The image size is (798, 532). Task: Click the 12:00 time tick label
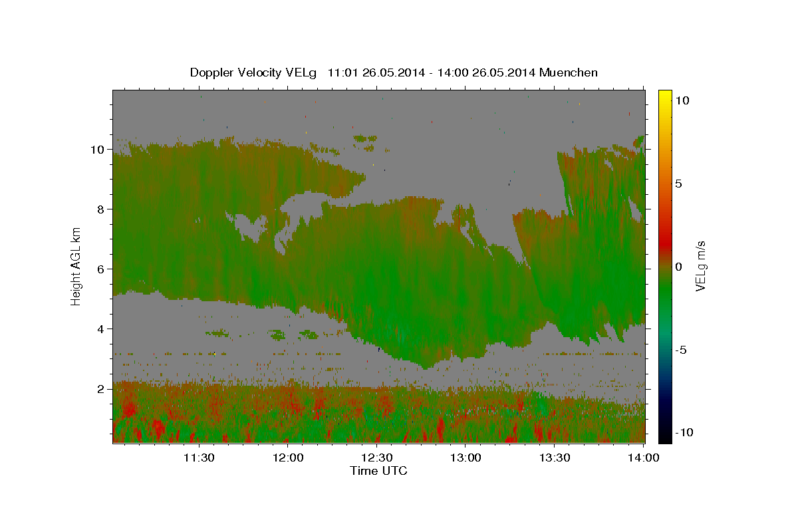pyautogui.click(x=288, y=458)
